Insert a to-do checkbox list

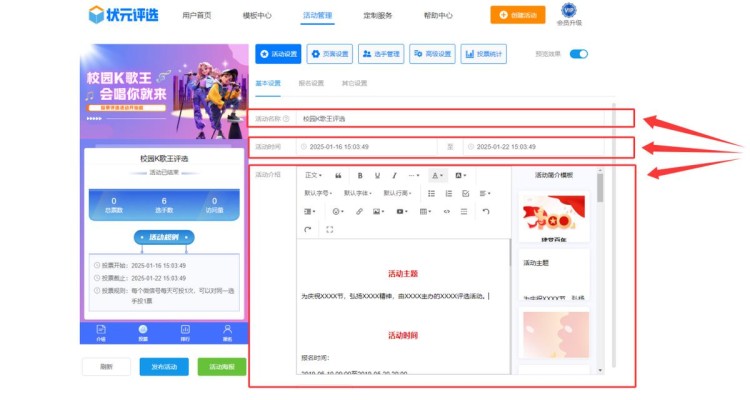pos(466,193)
